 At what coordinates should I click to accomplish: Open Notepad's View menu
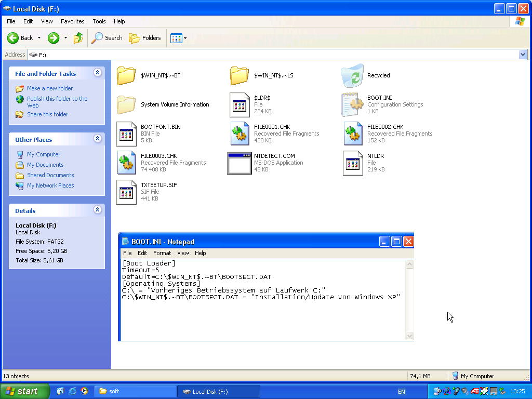(183, 253)
